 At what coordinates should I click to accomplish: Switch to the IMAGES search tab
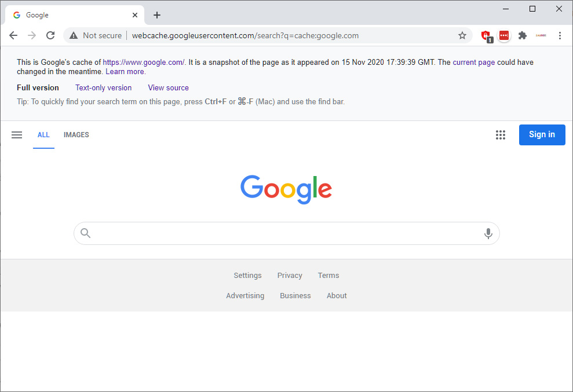click(x=76, y=135)
